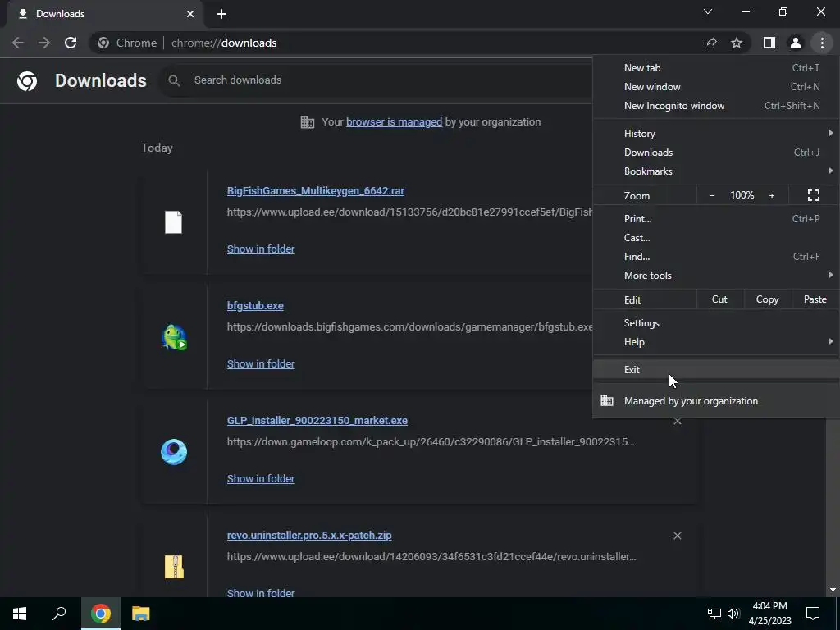Open the volume control in system tray

(733, 614)
